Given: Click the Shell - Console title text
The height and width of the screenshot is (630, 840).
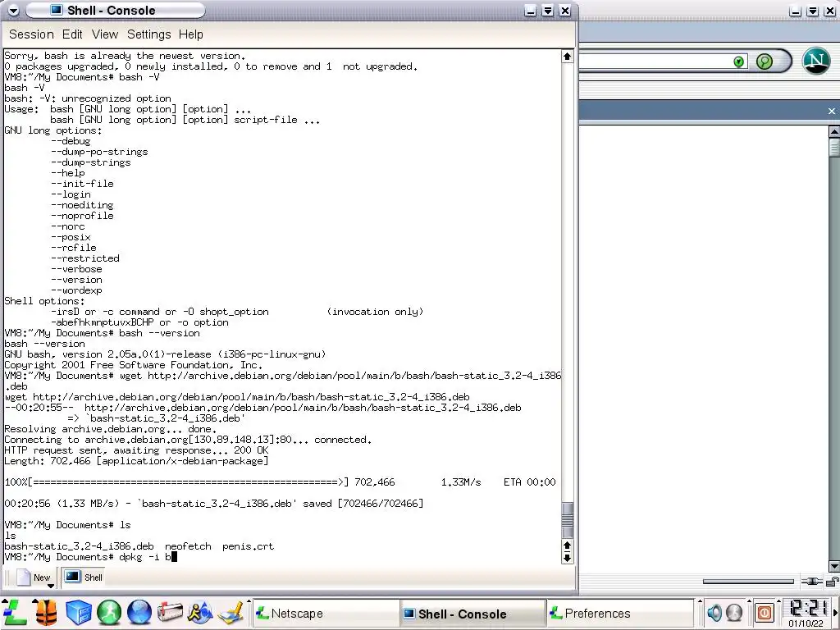Looking at the screenshot, I should point(111,10).
